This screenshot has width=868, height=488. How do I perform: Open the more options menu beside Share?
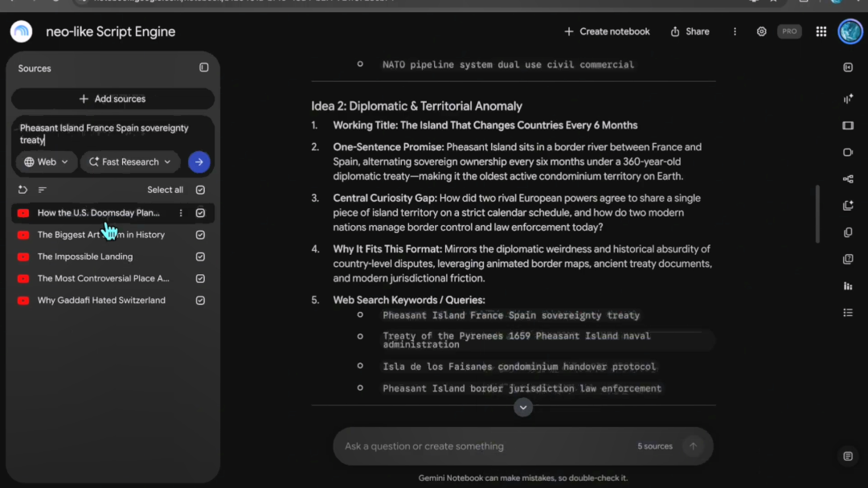pos(735,31)
